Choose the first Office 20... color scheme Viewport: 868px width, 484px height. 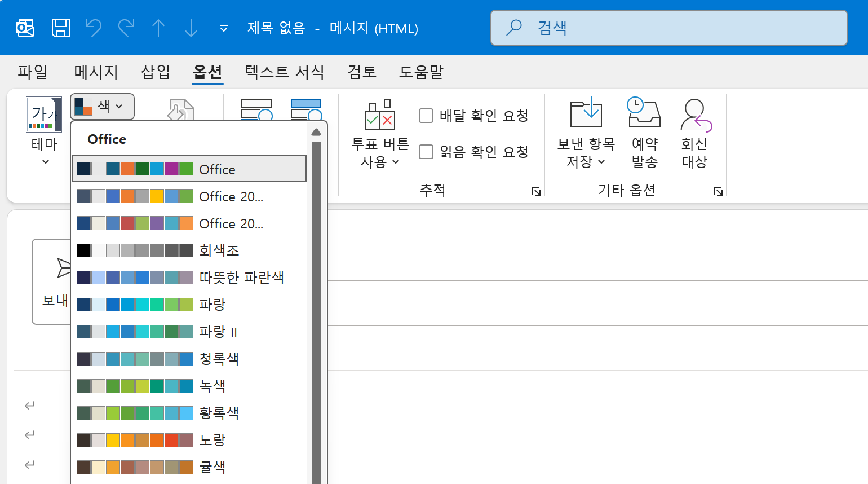tap(189, 196)
